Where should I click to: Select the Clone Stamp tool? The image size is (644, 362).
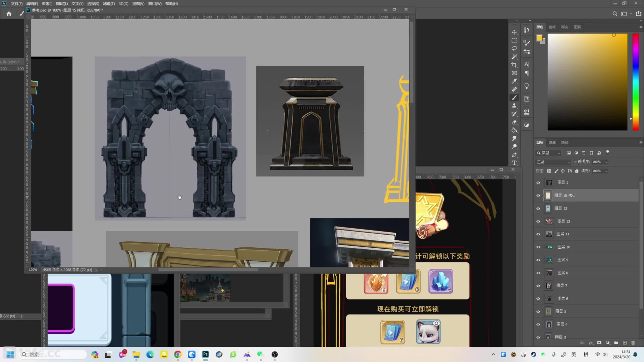514,106
